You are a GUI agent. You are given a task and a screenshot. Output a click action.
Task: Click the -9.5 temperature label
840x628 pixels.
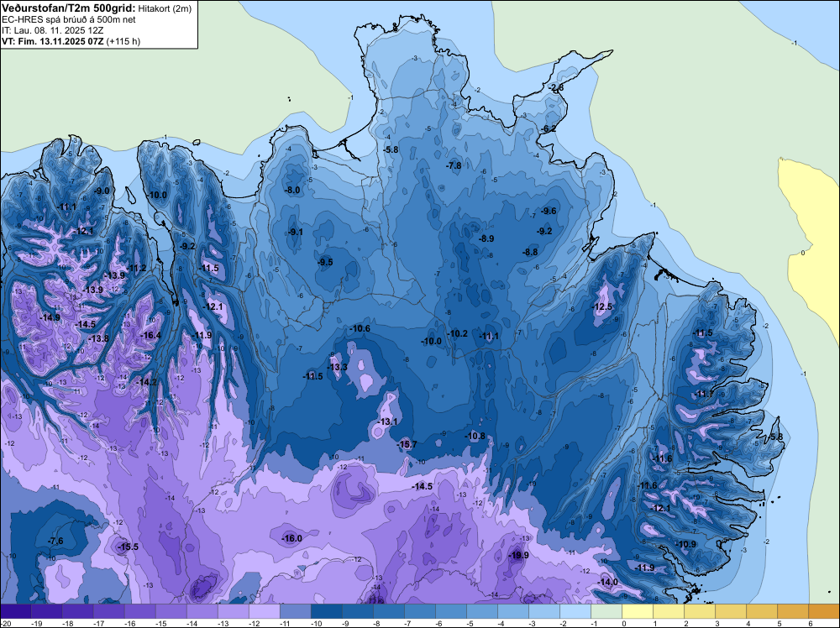tap(324, 262)
